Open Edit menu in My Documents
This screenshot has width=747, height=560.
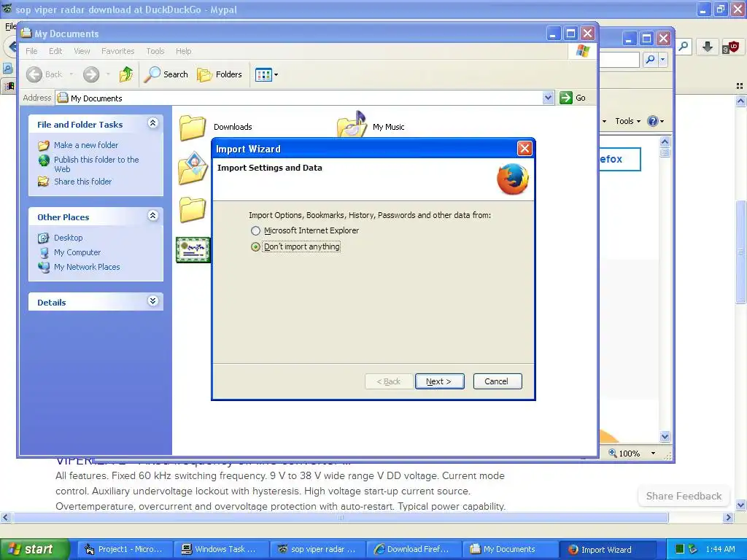pyautogui.click(x=55, y=51)
